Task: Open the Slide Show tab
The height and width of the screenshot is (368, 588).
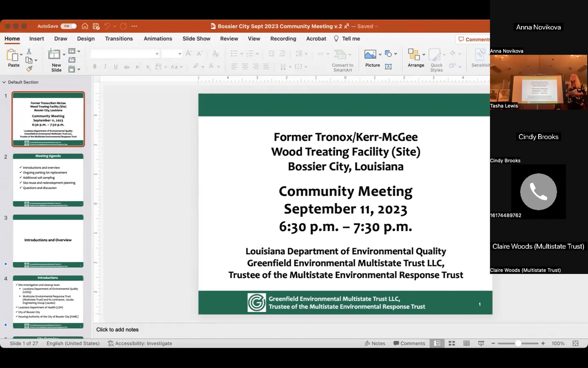Action: click(x=196, y=39)
